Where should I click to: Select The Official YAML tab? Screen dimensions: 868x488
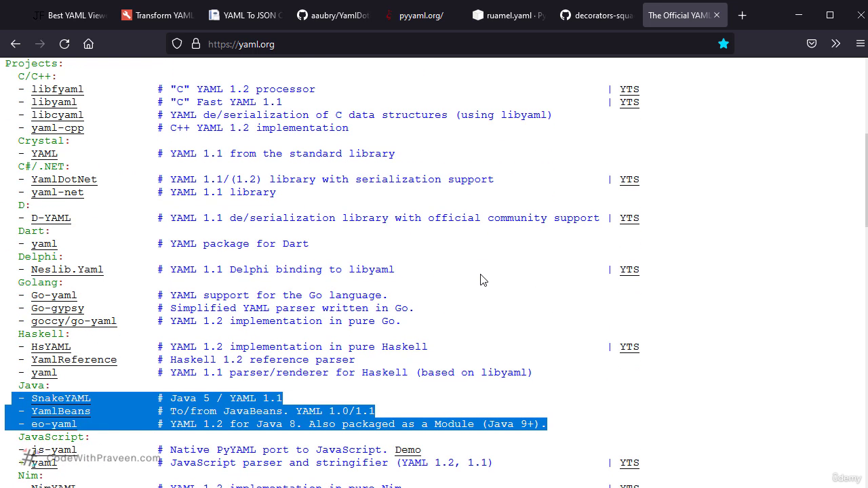click(x=678, y=15)
